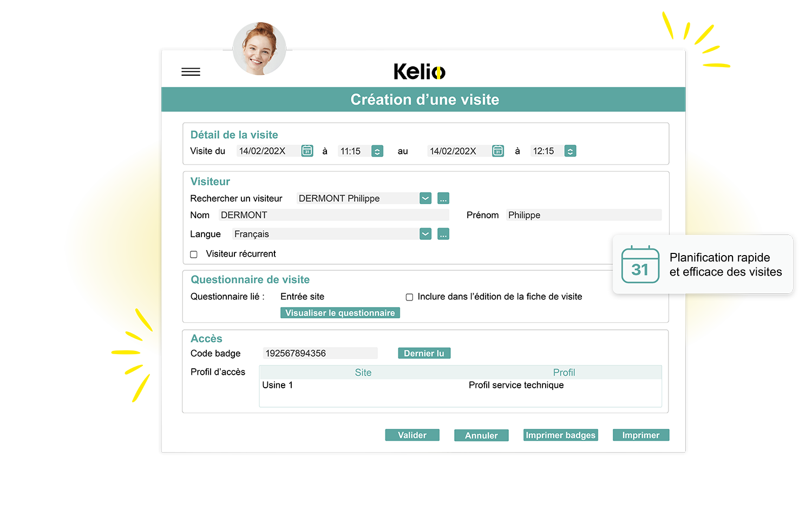Screen dimensions: 812x509
Task: Expand the Langue dropdown arrow
Action: tap(425, 234)
